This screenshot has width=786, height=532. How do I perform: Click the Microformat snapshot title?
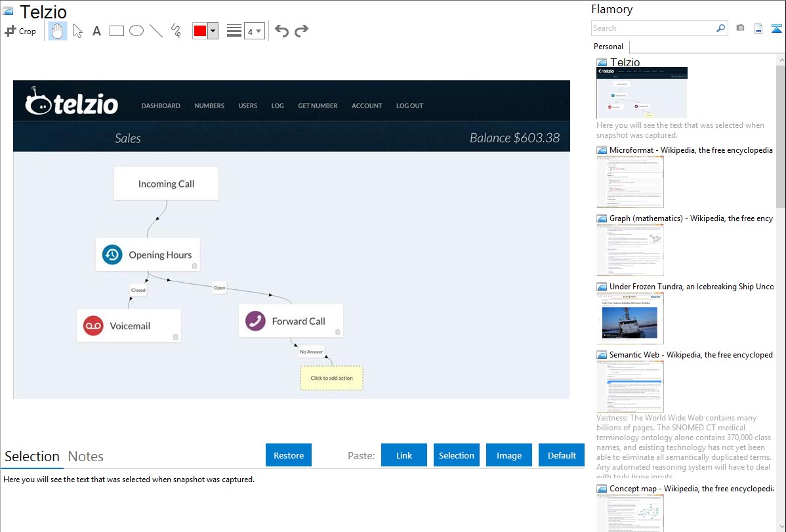tap(691, 150)
